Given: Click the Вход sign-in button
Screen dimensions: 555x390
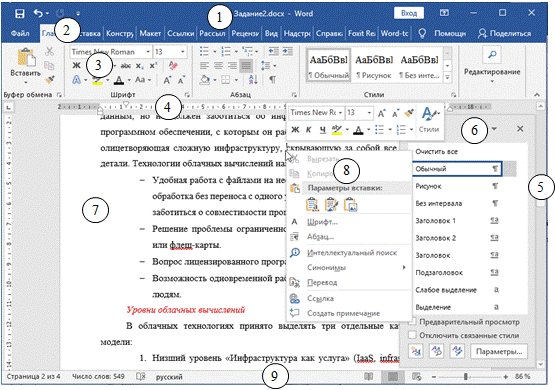Looking at the screenshot, I should pos(408,13).
